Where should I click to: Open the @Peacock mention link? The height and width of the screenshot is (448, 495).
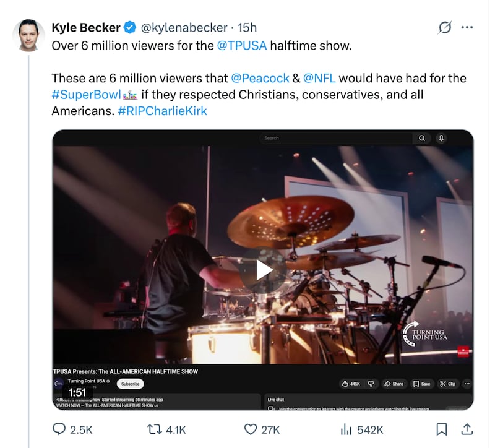tap(260, 78)
